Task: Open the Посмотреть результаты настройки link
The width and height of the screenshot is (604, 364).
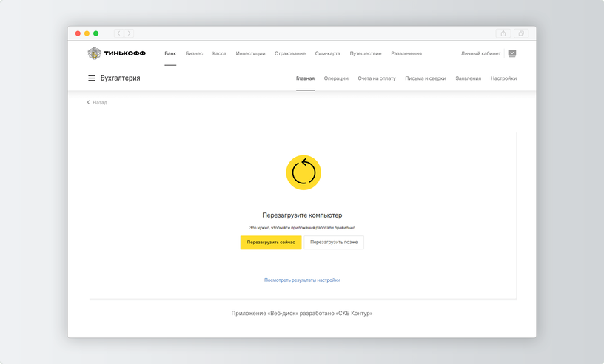Action: point(302,280)
